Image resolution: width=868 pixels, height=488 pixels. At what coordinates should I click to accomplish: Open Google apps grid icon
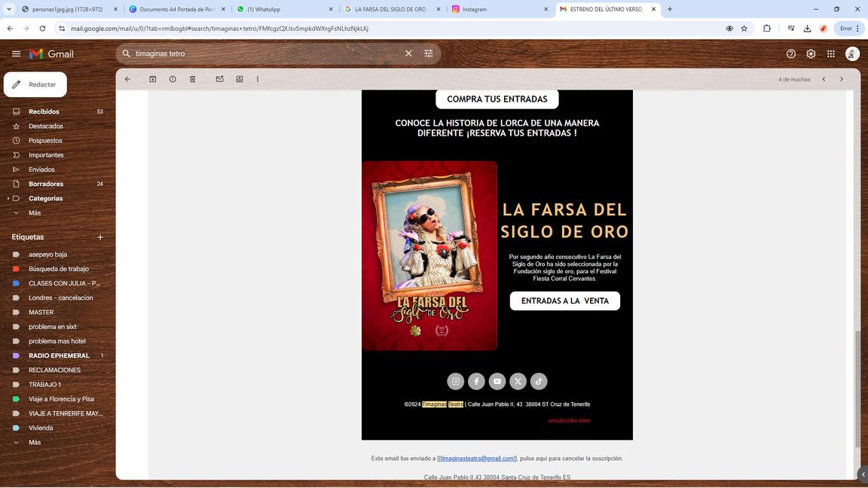(831, 53)
